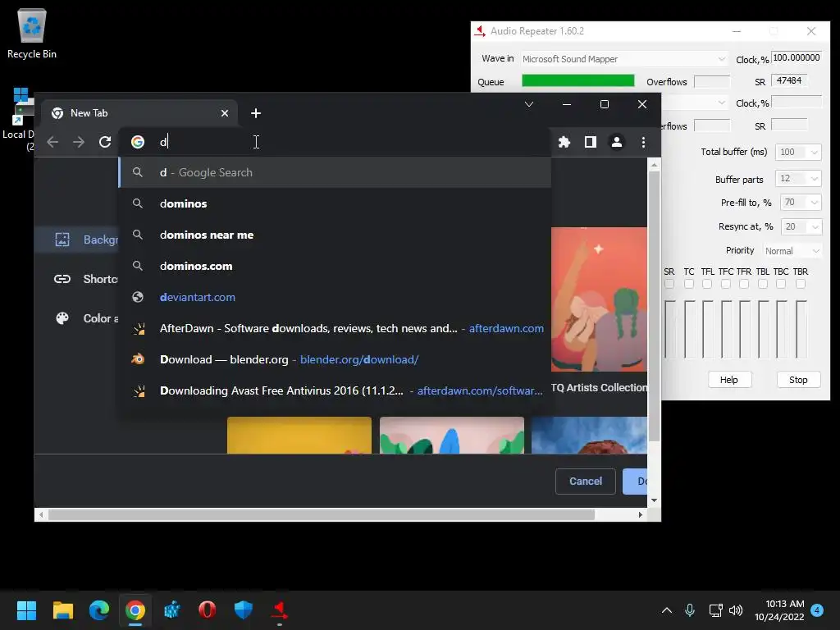Select the blue painted background thumbnail
This screenshot has width=840, height=630.
tap(589, 435)
